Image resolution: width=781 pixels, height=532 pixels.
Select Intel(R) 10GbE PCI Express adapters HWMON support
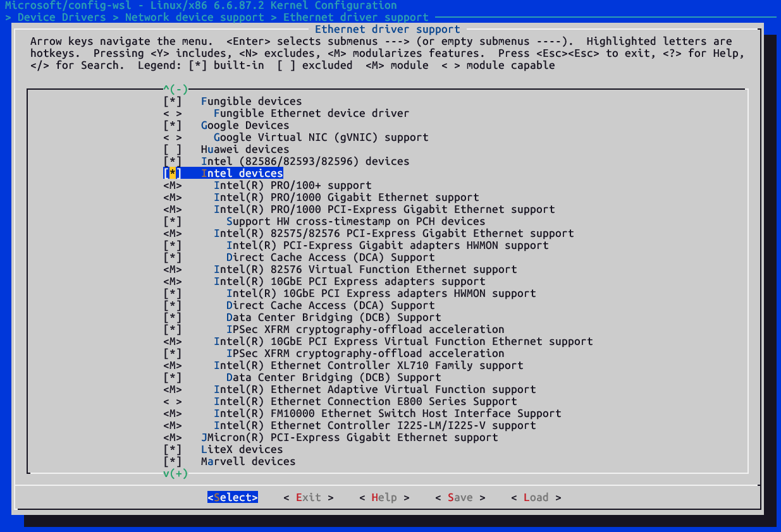381,293
